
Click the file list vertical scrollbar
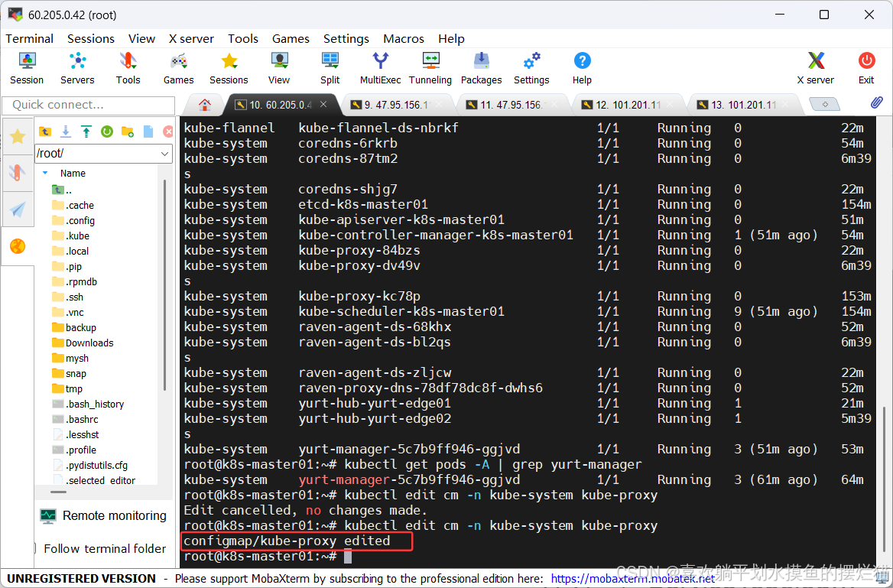tap(165, 285)
